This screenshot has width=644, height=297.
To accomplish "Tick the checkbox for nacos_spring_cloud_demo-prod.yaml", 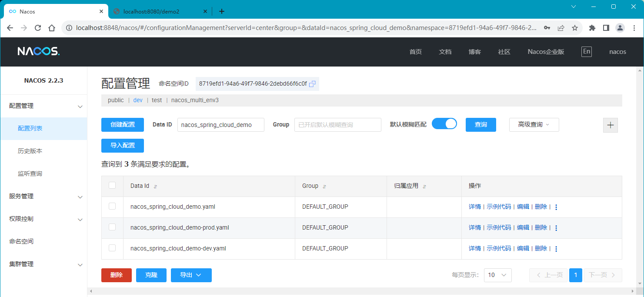I will click(112, 227).
